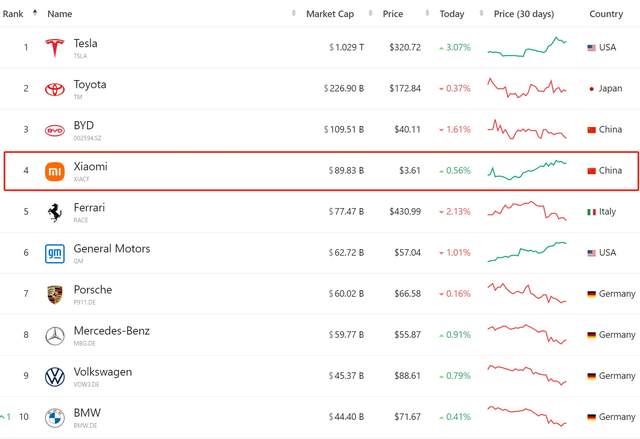This screenshot has height=439, width=640.
Task: Click the General Motors gm logo
Action: (x=55, y=253)
